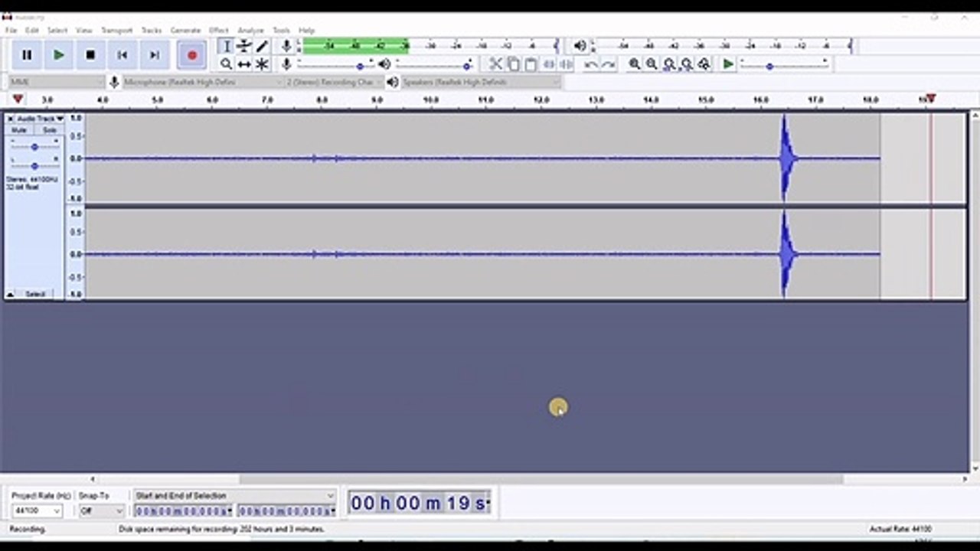Click the selection start time field
The image size is (980, 551).
click(184, 510)
